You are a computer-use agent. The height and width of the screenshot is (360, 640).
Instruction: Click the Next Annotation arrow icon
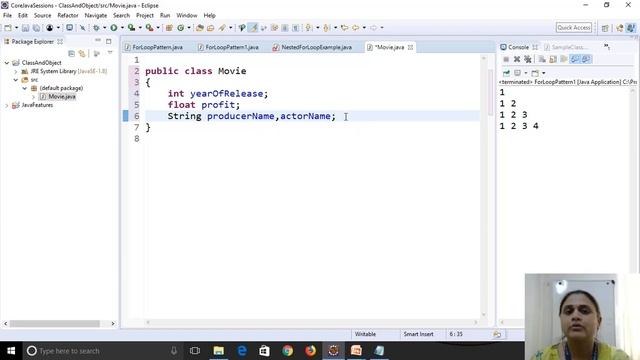(x=308, y=28)
